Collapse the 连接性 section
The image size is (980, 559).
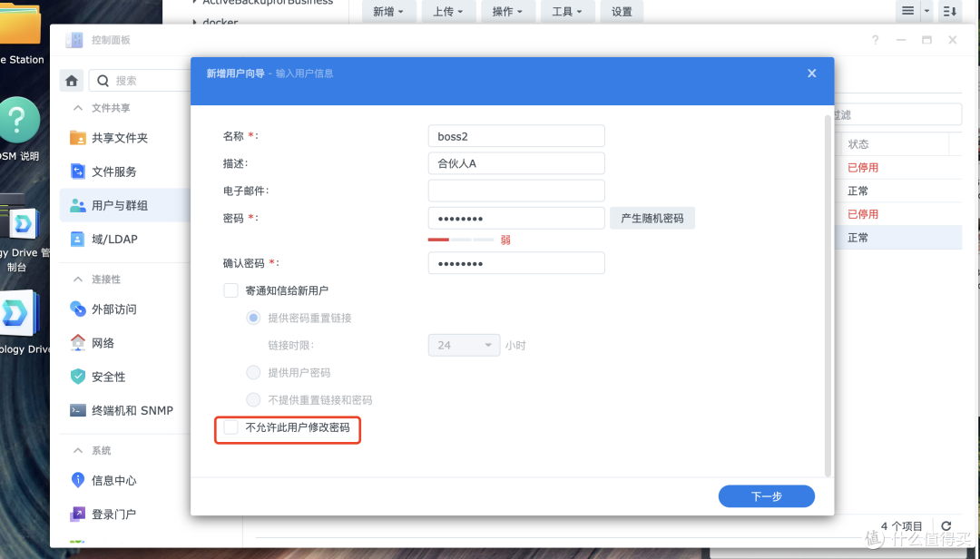click(x=77, y=279)
